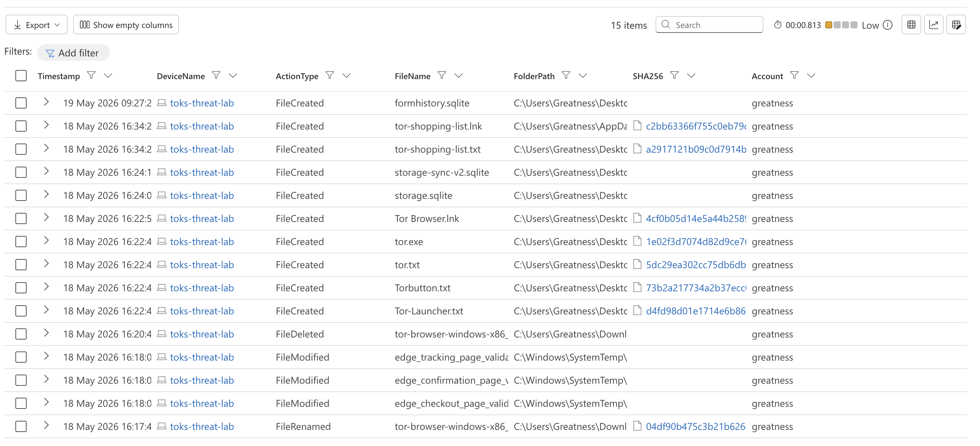Open hash link c2bb63366f755c0eb79
Screen dimensions: 980x446
[x=696, y=126]
